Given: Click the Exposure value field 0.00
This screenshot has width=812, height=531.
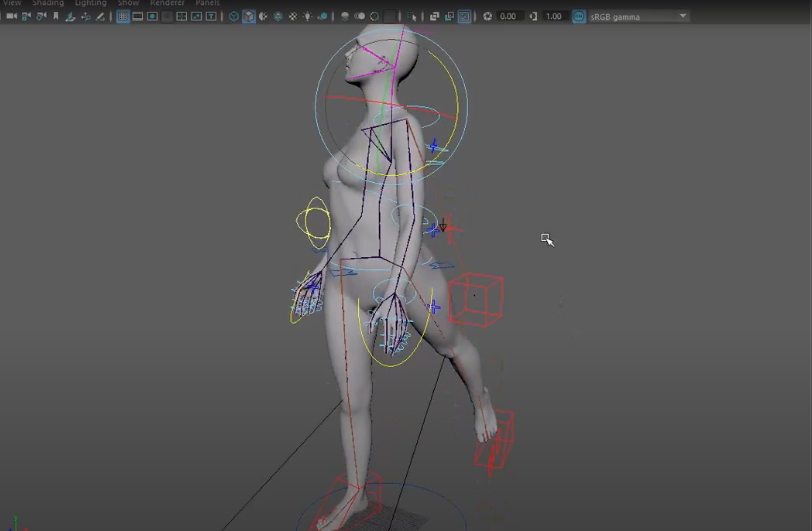Looking at the screenshot, I should (508, 16).
